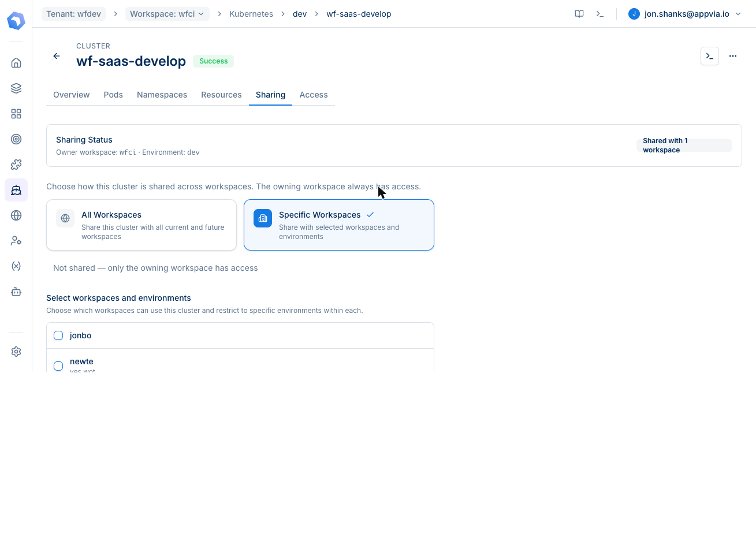This screenshot has width=756, height=560.
Task: Open the home icon in the sidebar
Action: point(16,63)
